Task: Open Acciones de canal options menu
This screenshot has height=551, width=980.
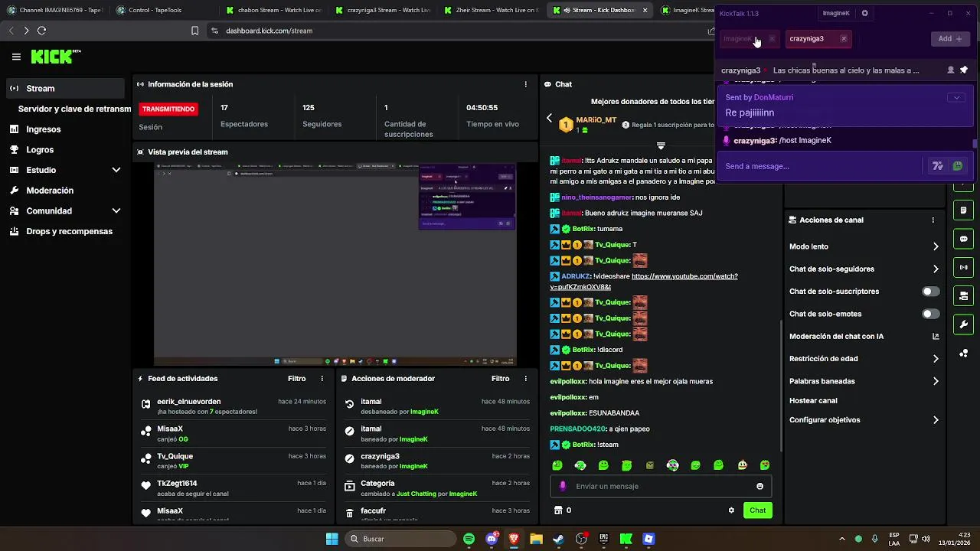Action: click(x=933, y=220)
